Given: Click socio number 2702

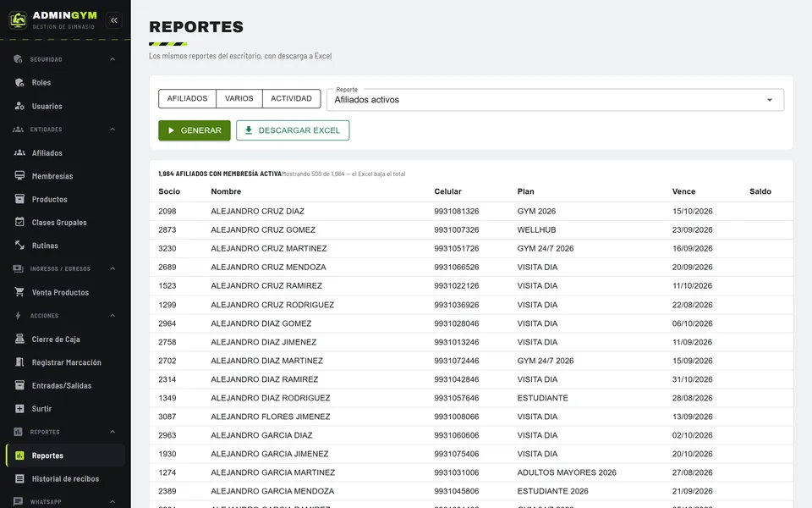Looking at the screenshot, I should [x=167, y=361].
